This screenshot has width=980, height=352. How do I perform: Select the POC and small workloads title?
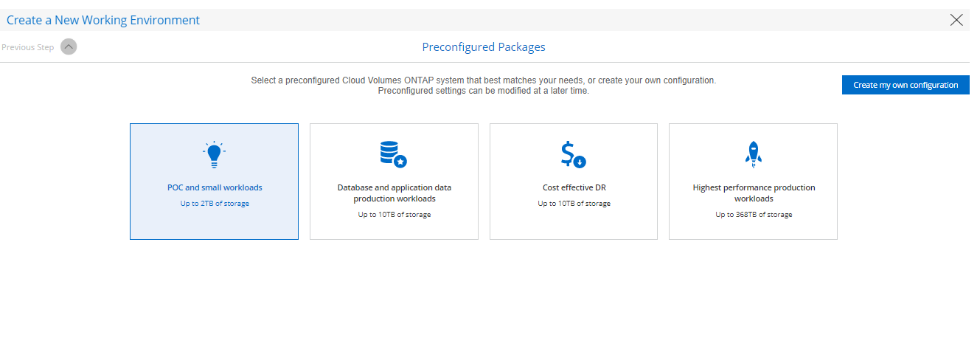[x=215, y=187]
